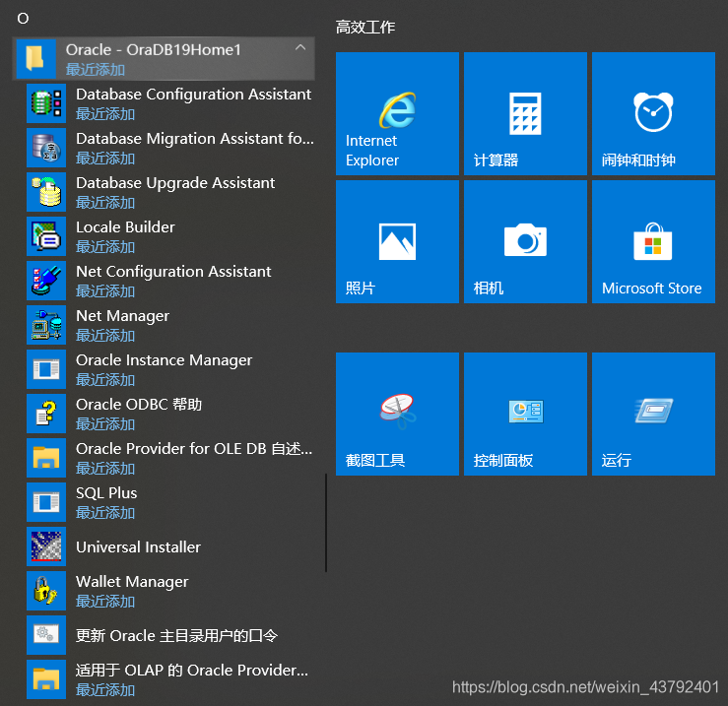728x706 pixels.
Task: Open the Oracle ODBC help icon
Action: [46, 414]
